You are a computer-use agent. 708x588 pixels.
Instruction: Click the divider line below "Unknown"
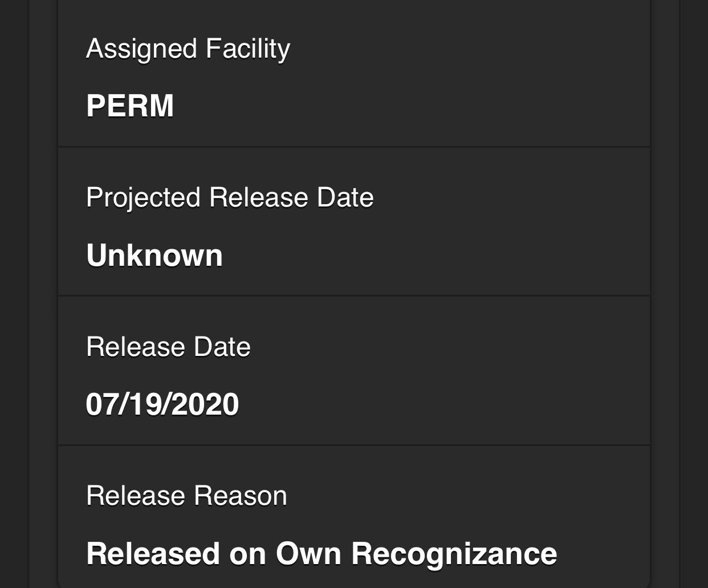353,296
